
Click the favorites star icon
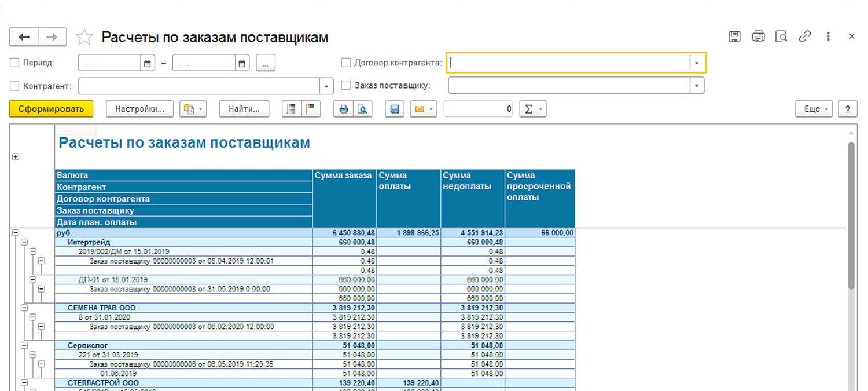point(84,38)
